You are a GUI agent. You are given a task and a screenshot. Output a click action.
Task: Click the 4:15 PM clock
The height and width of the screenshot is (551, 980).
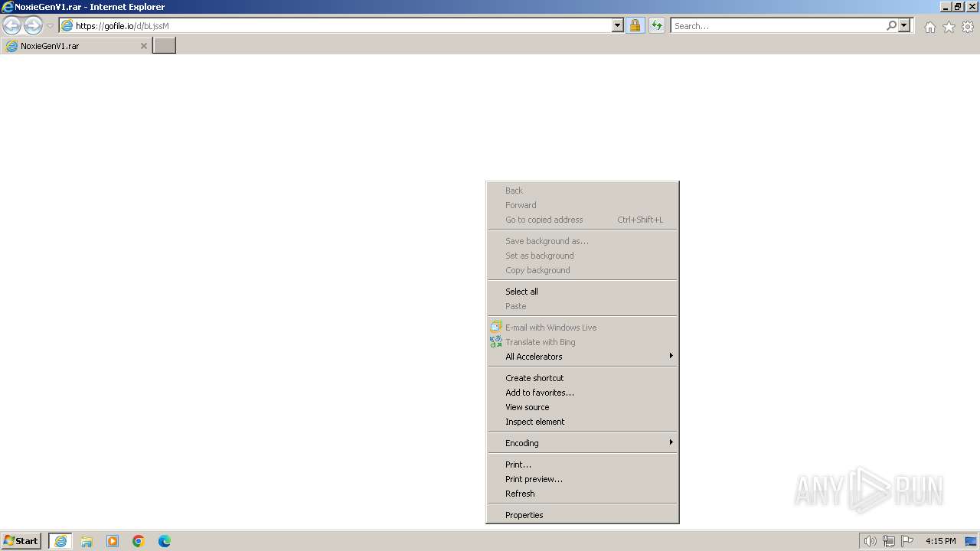point(940,541)
